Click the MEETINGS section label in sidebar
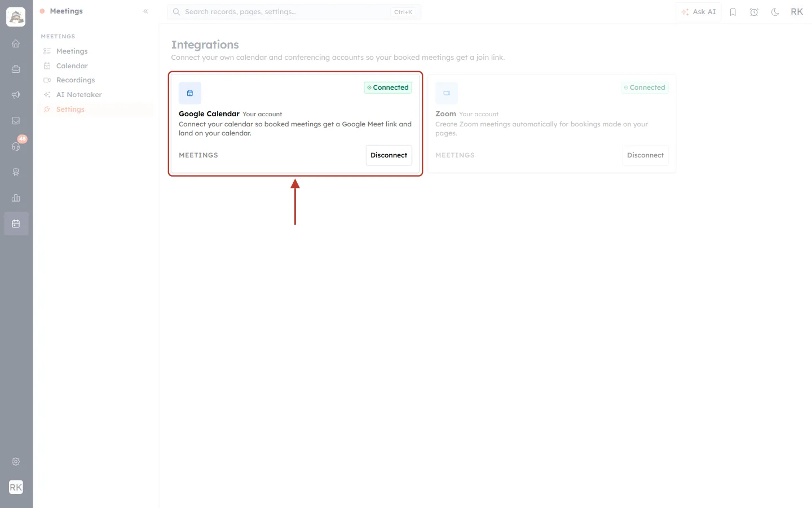 pos(58,37)
